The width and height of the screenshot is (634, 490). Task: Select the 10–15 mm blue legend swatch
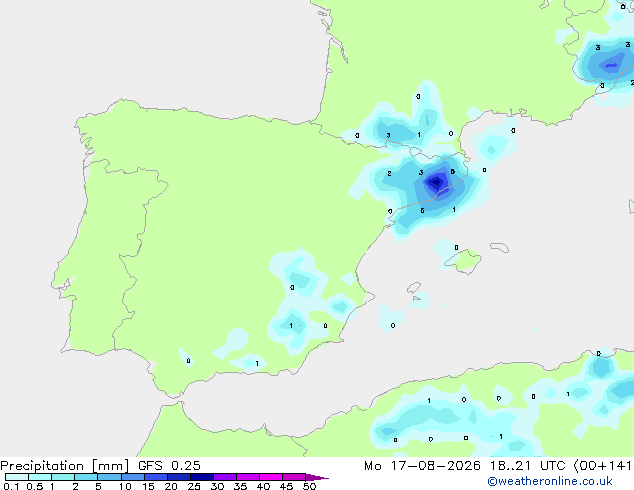(133, 477)
